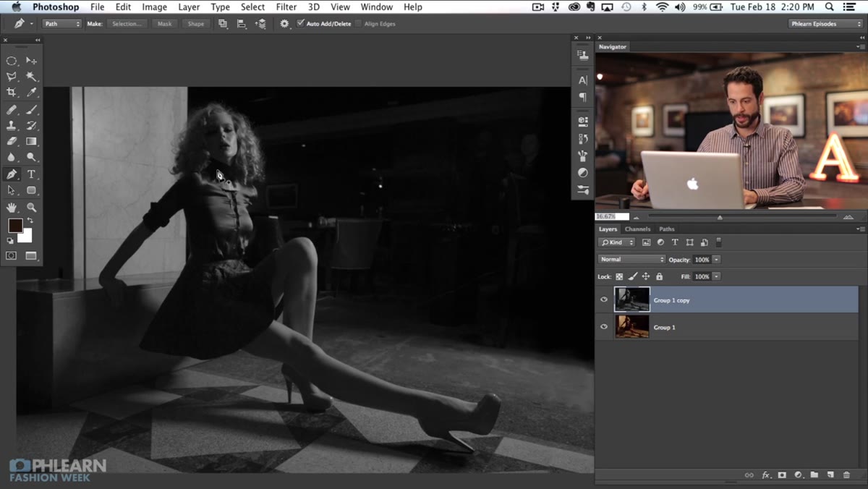This screenshot has width=868, height=489.
Task: Select the History Brush tool
Action: coord(32,126)
